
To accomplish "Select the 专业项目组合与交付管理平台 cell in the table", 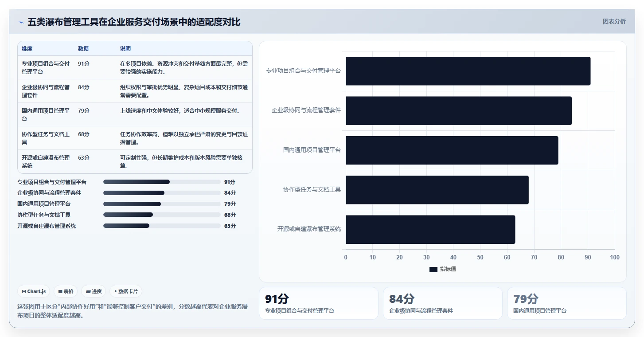I will [46, 67].
